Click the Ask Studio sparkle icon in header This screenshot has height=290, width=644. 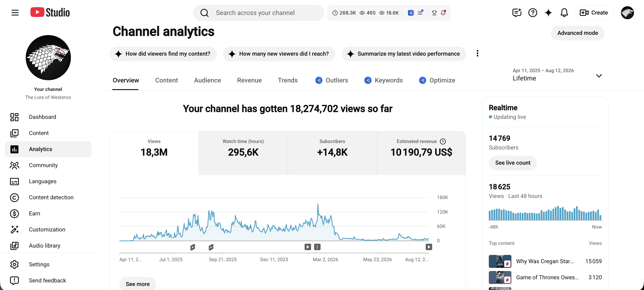click(x=548, y=13)
